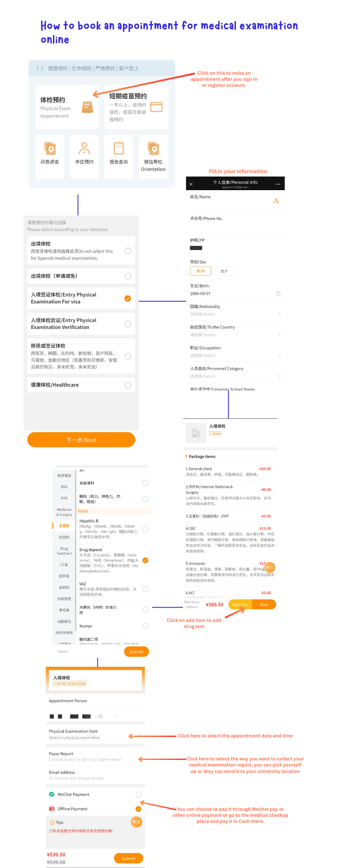Click the Offline Payment card icon
The height and width of the screenshot is (868, 347).
coord(52,809)
